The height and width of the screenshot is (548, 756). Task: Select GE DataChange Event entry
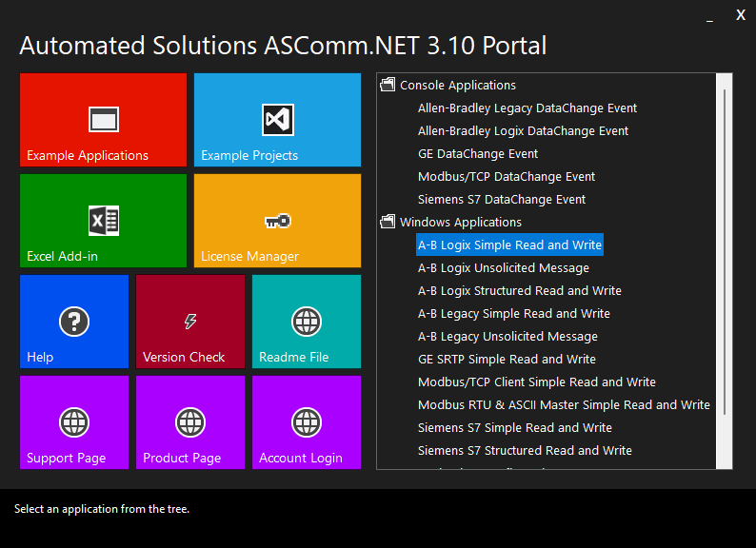click(477, 154)
